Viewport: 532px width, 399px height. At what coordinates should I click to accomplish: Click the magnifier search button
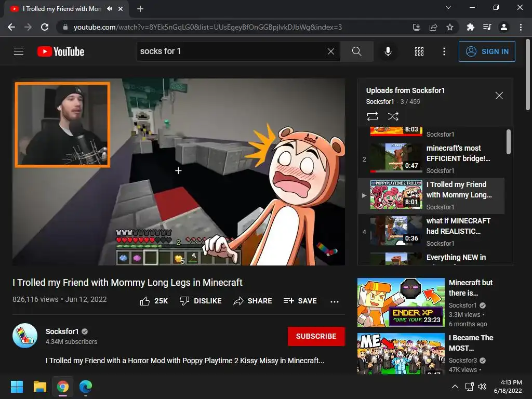[356, 51]
